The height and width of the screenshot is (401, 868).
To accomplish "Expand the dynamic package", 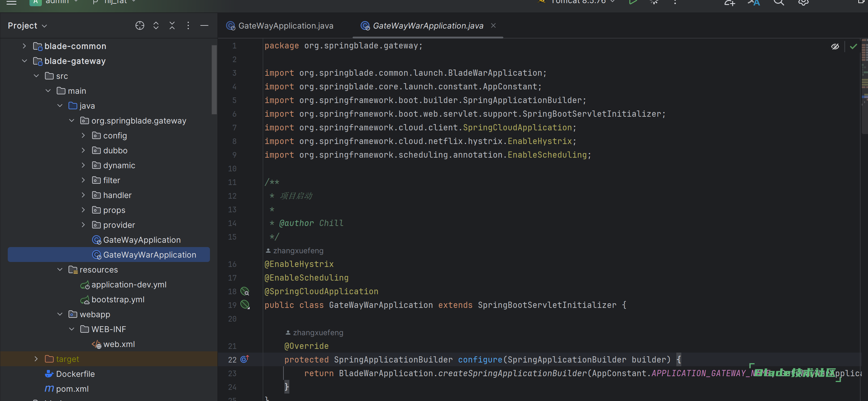I will (83, 165).
